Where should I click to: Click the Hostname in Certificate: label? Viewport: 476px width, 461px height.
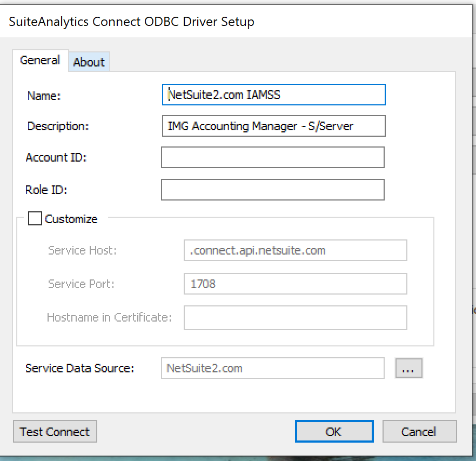pyautogui.click(x=109, y=317)
